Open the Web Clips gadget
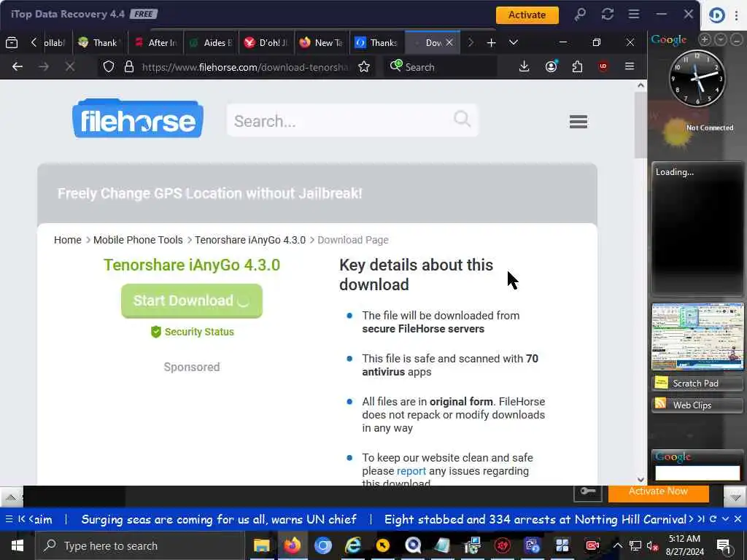Screen dimensions: 747x560 tap(697, 405)
